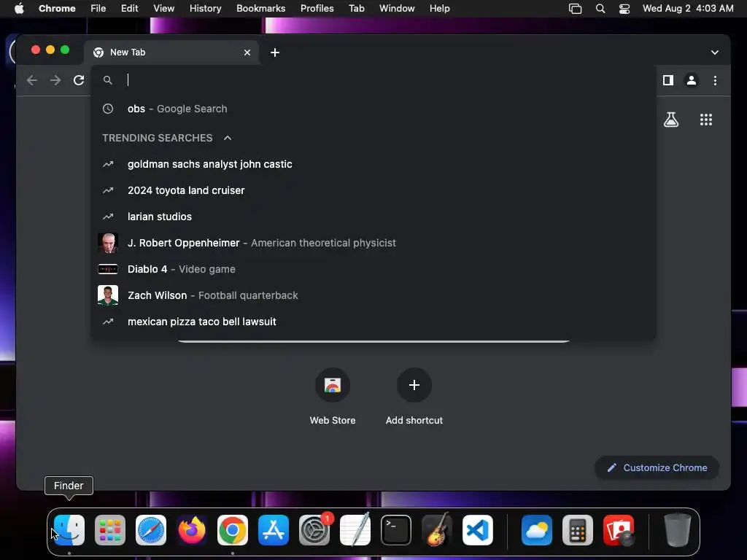The image size is (747, 560).
Task: Open the History menu
Action: tap(205, 9)
